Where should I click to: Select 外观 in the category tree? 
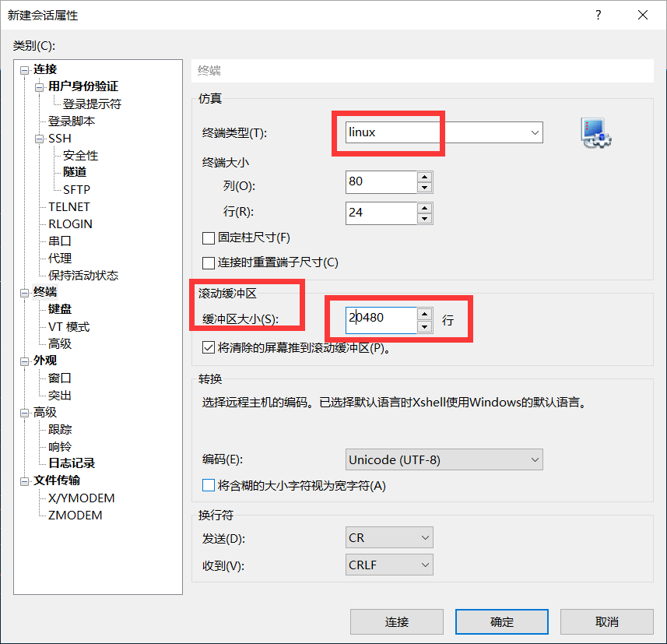(45, 361)
